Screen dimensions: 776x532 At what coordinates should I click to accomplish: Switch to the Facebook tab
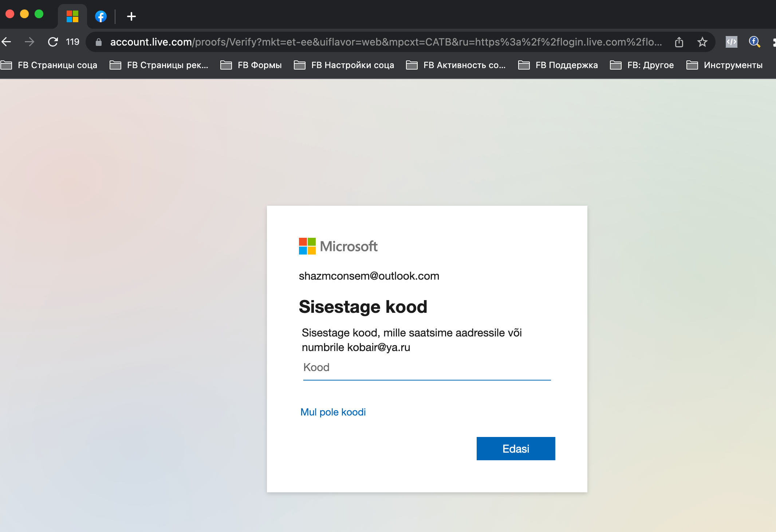click(x=101, y=16)
